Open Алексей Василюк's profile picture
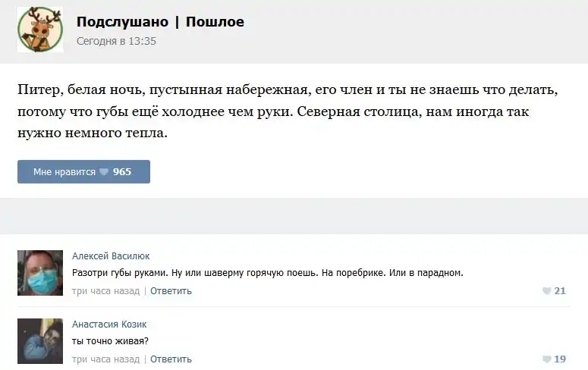Image resolution: width=588 pixels, height=370 pixels. (39, 273)
